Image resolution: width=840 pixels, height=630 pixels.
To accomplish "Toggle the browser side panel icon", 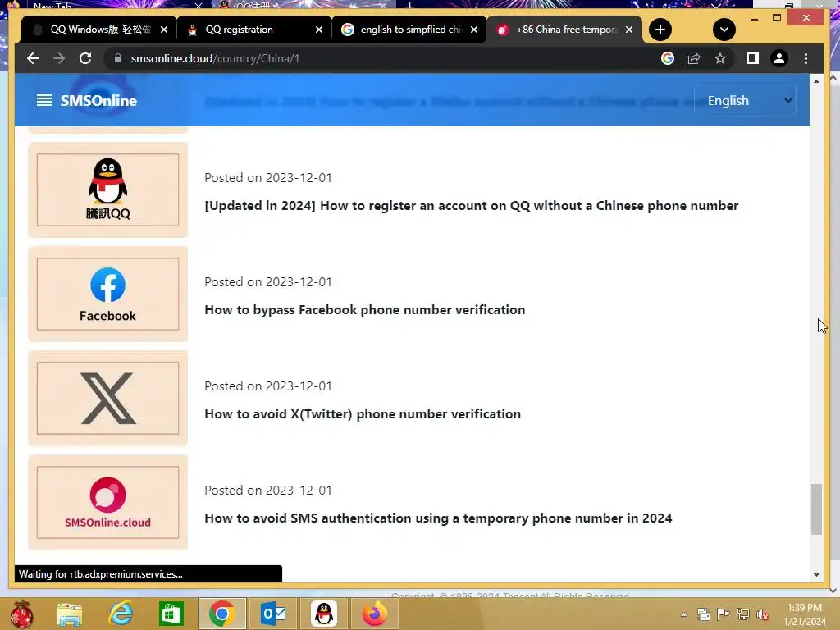I will pos(753,58).
